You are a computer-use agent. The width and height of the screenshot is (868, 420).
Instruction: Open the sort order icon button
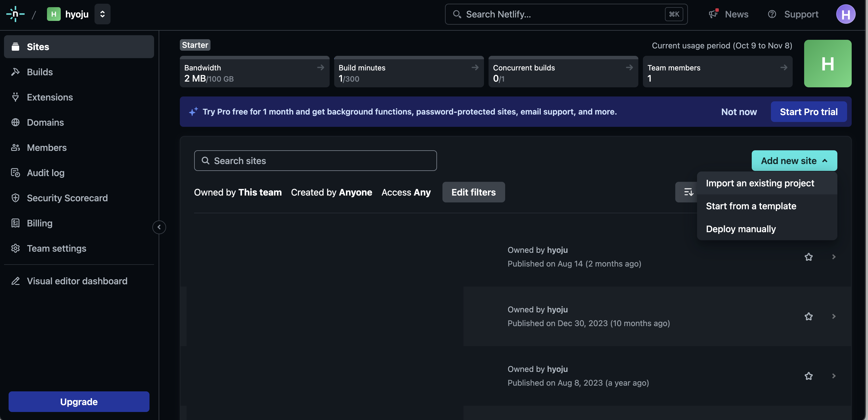click(x=687, y=192)
